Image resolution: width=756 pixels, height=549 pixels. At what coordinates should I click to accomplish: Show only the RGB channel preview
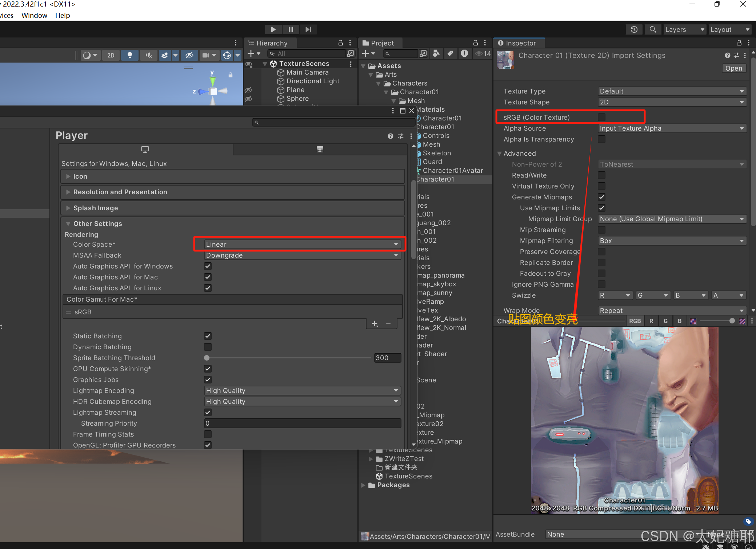(x=635, y=321)
